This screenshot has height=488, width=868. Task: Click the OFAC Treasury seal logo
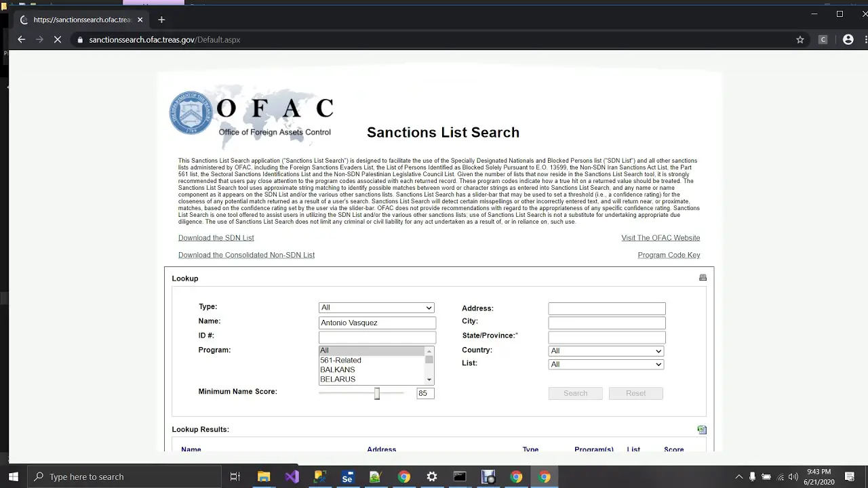tap(191, 113)
